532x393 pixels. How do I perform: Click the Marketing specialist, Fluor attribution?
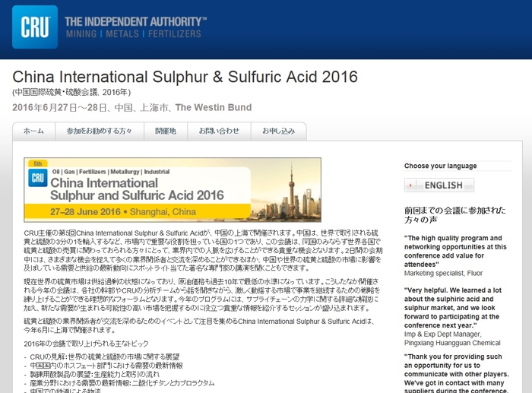click(443, 273)
